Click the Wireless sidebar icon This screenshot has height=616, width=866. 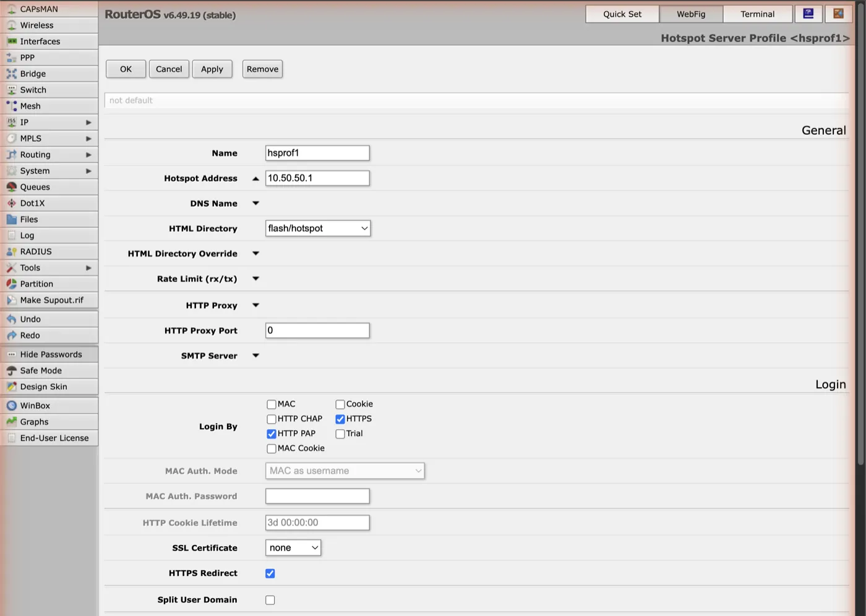click(11, 25)
